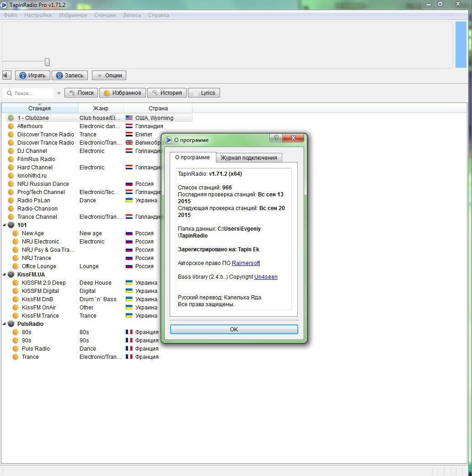The image size is (472, 476).
Task: Select the NRJ Psy & Goa Tra... station
Action: pos(48,250)
